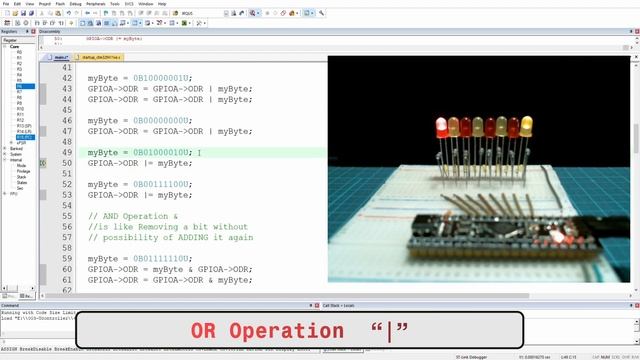
Task: Click the Insert Bookmark flag icon
Action: [x=106, y=13]
